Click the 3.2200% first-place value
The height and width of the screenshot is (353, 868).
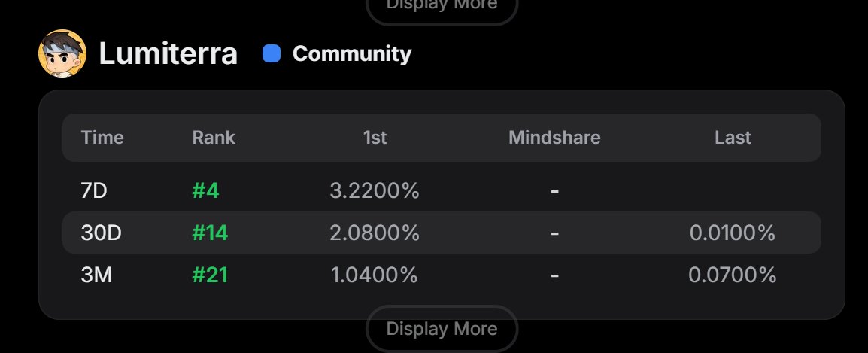pyautogui.click(x=375, y=191)
